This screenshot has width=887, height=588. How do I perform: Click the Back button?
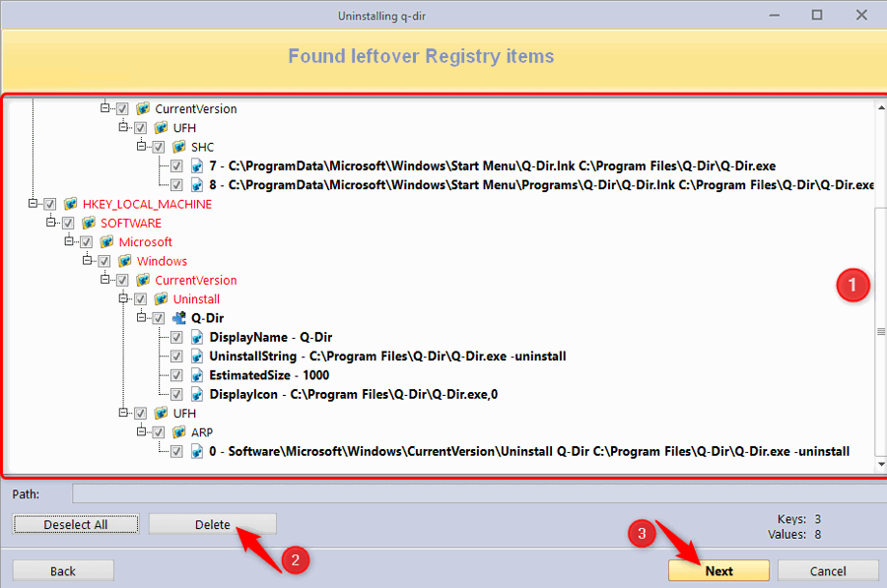click(x=63, y=570)
